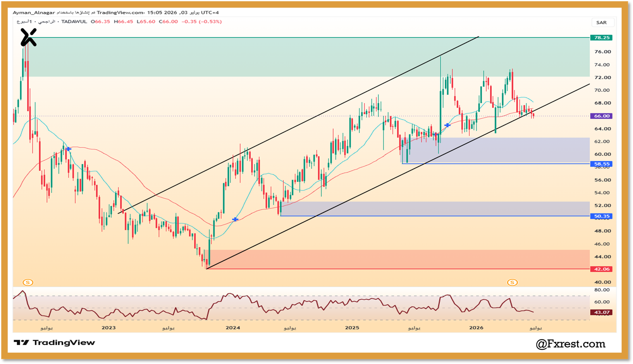633x364 pixels.
Task: Click the 2023 label on the time axis
Action: pyautogui.click(x=108, y=328)
